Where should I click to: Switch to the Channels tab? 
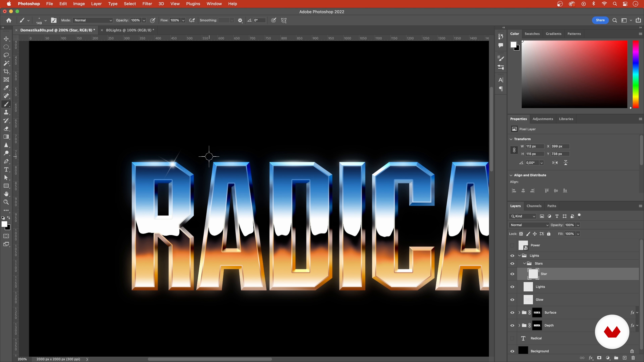tap(534, 206)
